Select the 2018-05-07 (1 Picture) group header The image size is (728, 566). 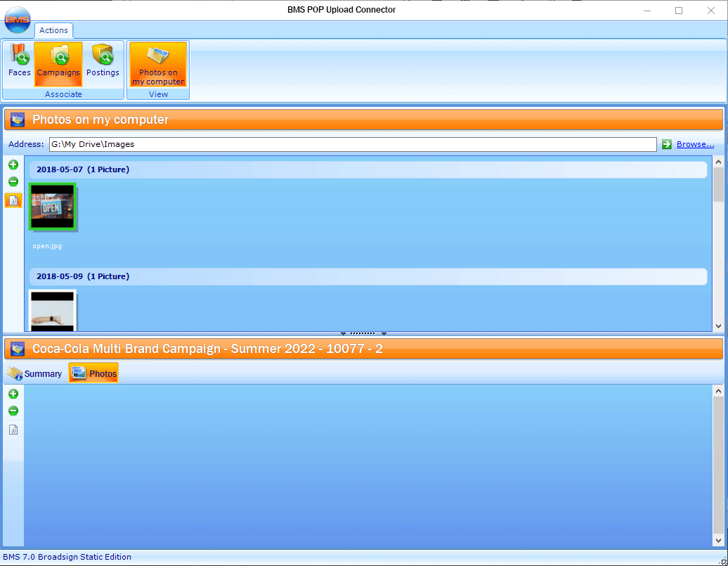[x=368, y=169]
